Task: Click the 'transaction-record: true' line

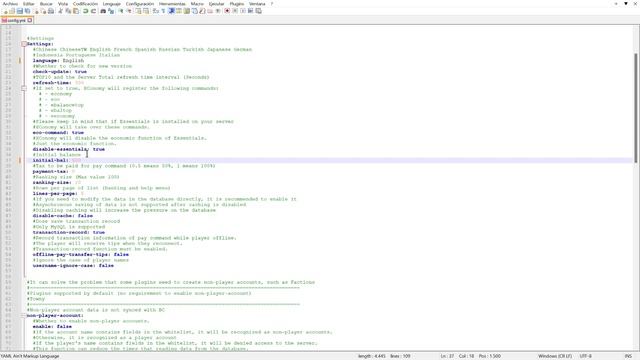Action: (x=69, y=232)
